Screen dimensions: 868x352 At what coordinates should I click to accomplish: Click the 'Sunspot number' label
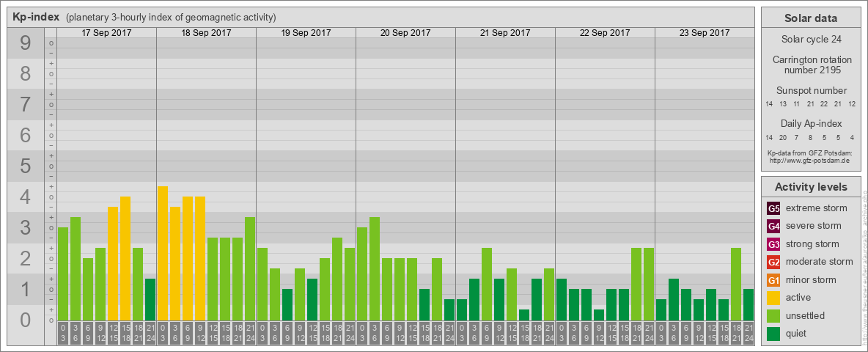(x=812, y=91)
